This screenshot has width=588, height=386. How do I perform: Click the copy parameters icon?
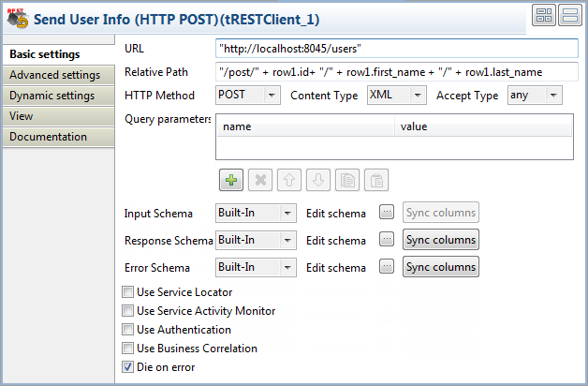(x=346, y=181)
